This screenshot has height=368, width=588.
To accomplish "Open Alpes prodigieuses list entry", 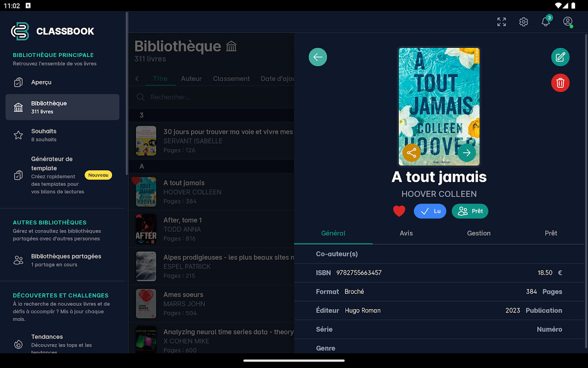I will pyautogui.click(x=211, y=266).
